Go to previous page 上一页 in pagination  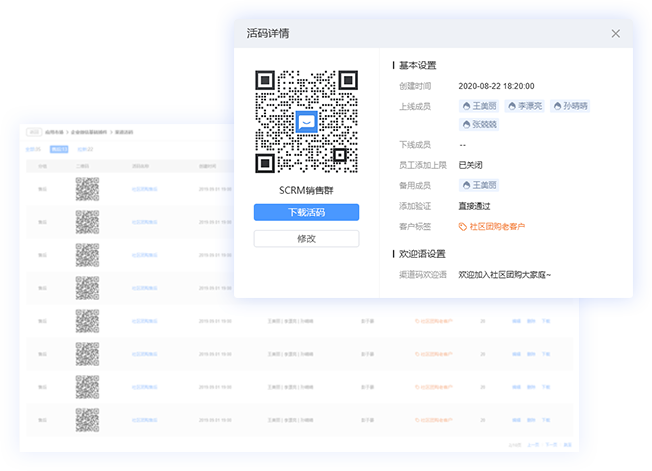point(533,445)
